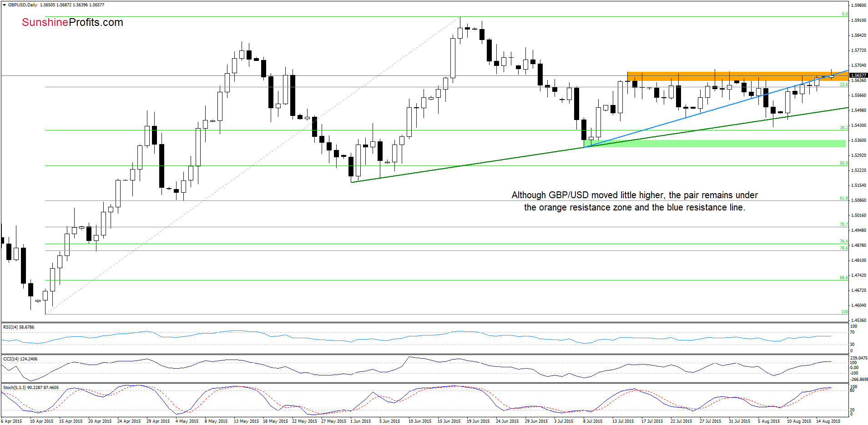Viewport: 868px width, 425px height.
Task: Click the 1.45360 price axis label
Action: click(x=858, y=320)
